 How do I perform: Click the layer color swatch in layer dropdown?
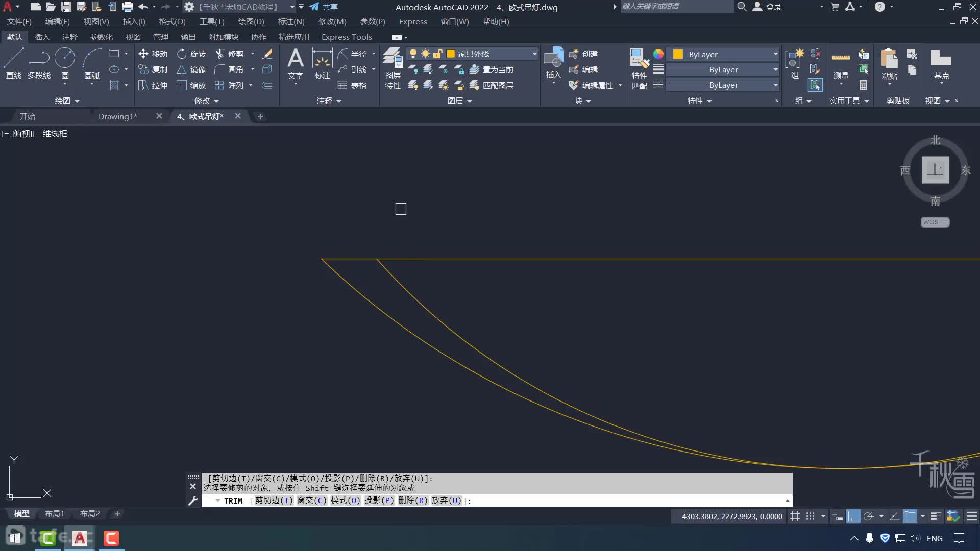tap(451, 54)
